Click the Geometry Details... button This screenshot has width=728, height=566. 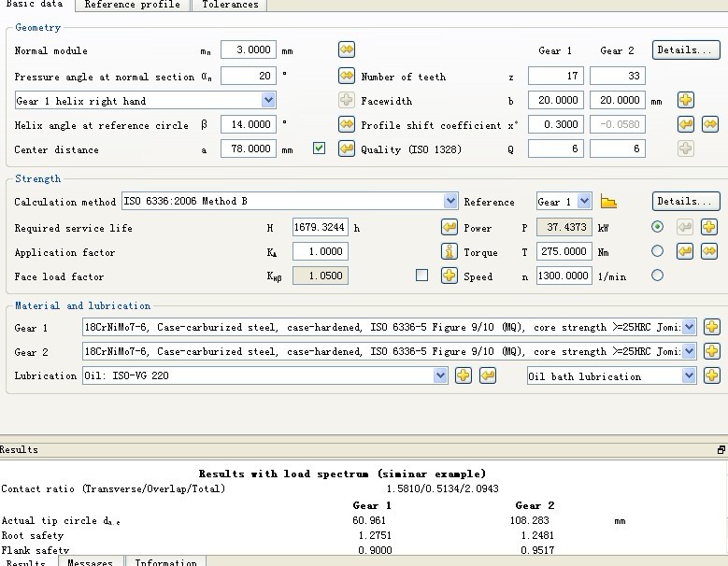pyautogui.click(x=686, y=50)
